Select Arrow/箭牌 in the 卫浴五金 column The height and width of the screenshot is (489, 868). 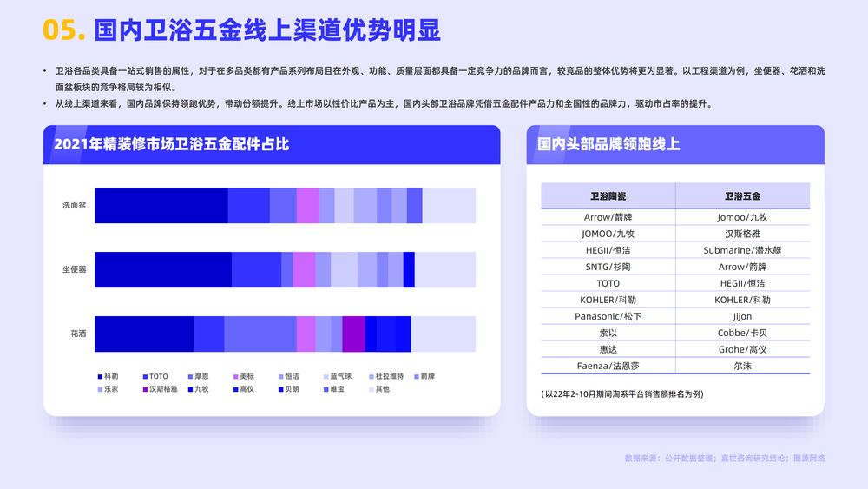point(742,267)
